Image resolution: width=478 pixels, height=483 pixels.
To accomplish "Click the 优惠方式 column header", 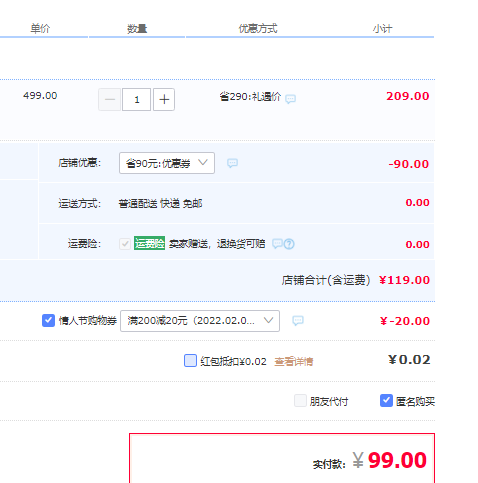I will (258, 29).
